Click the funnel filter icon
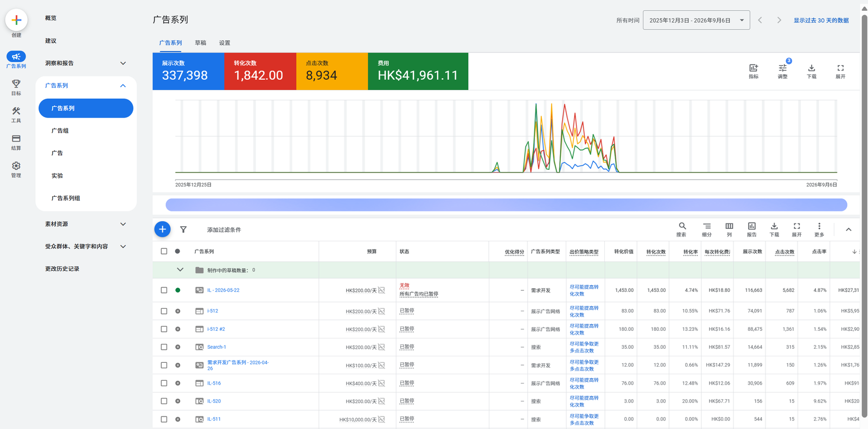The height and width of the screenshot is (429, 868). pyautogui.click(x=183, y=229)
